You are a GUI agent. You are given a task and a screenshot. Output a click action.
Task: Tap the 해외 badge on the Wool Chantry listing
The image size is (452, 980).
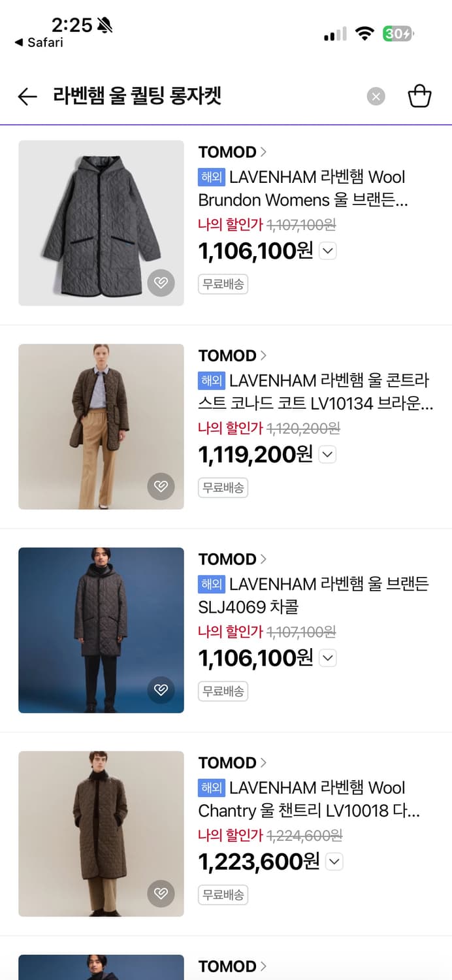click(212, 788)
